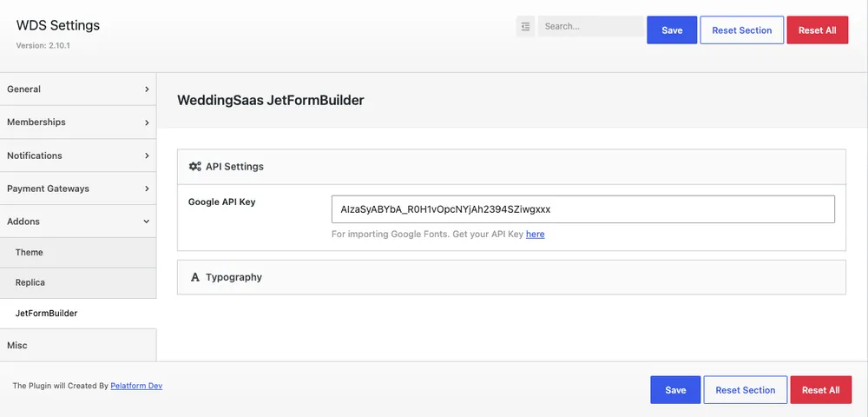The image size is (868, 417).
Task: Select the JetFormBuilder submenu item
Action: (x=78, y=314)
